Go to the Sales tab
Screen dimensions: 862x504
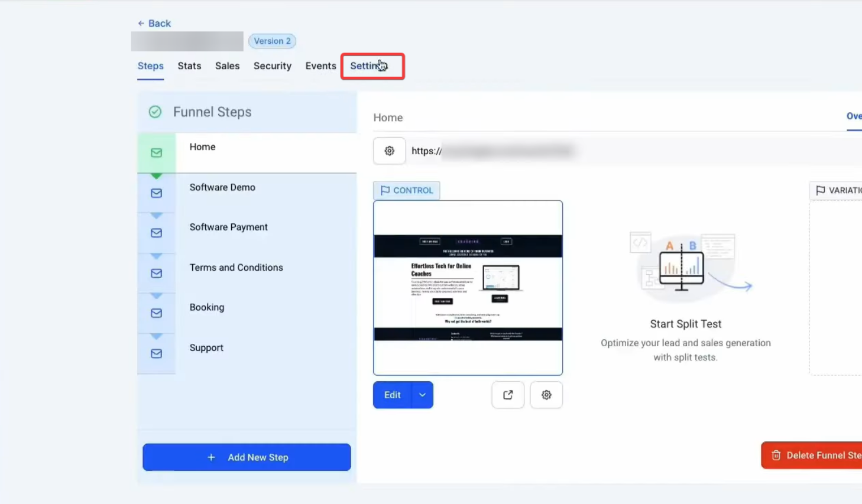pos(227,66)
